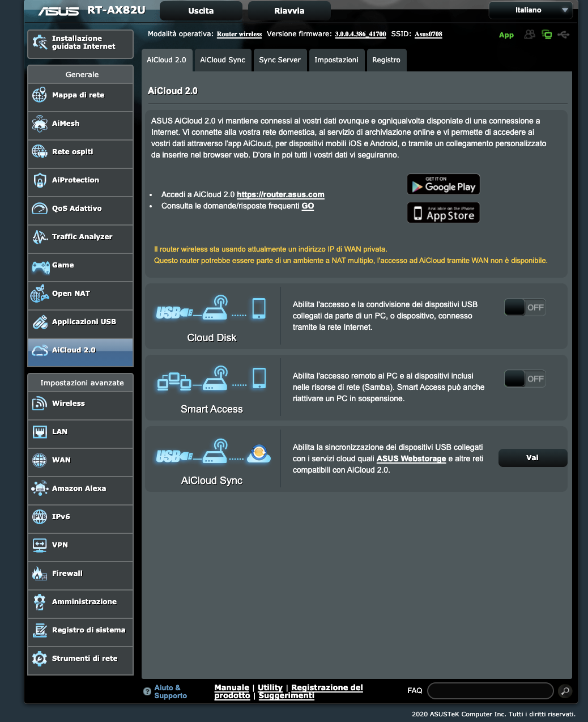The width and height of the screenshot is (588, 722).
Task: Focus the FAQ search input field
Action: pyautogui.click(x=491, y=691)
